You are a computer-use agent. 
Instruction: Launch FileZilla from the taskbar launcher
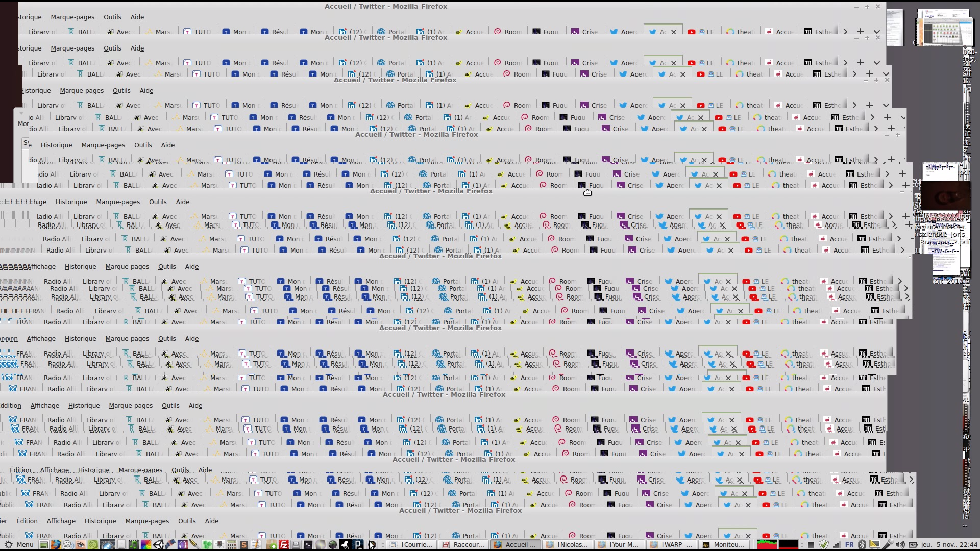point(284,545)
